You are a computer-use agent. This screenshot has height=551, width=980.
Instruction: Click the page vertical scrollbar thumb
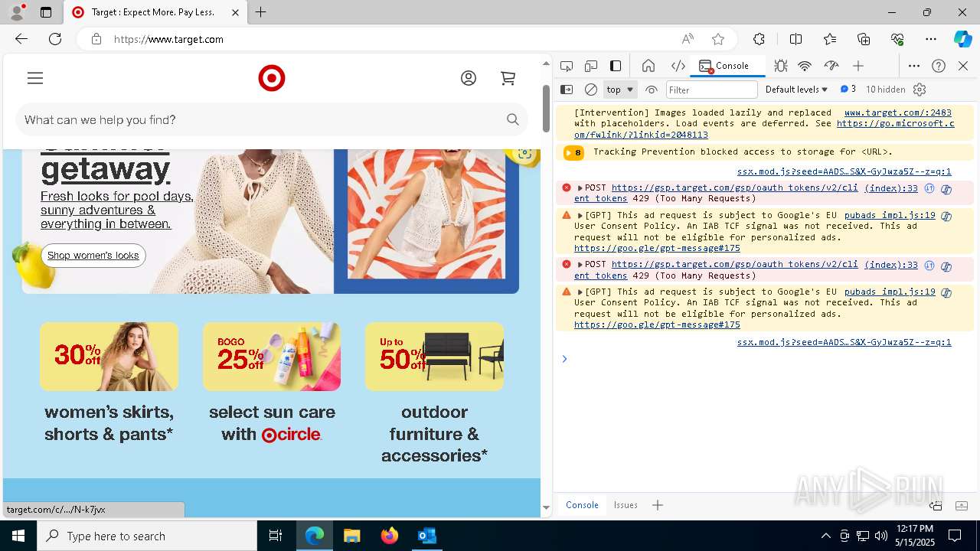pyautogui.click(x=546, y=107)
